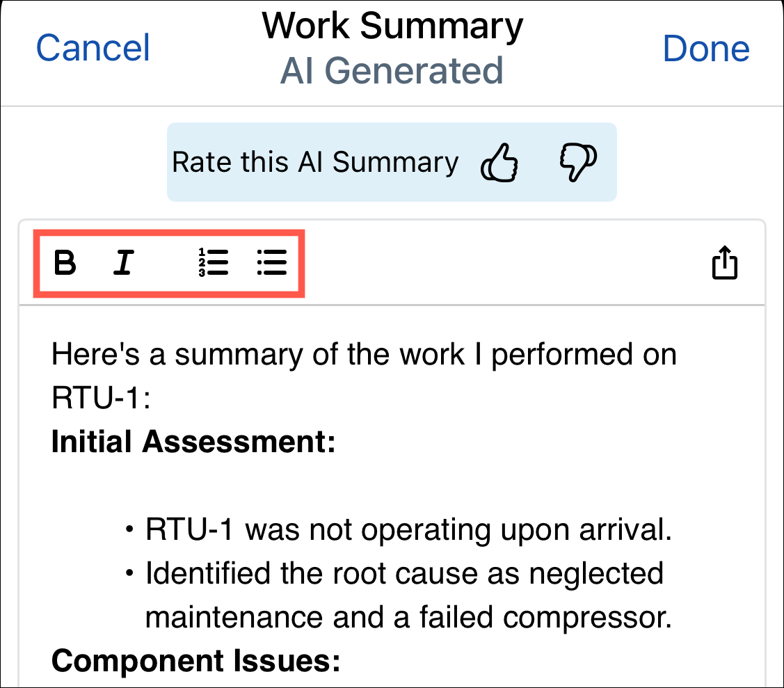Place cursor on the word neglected
Viewport: 784px width, 688px height.
tap(596, 573)
